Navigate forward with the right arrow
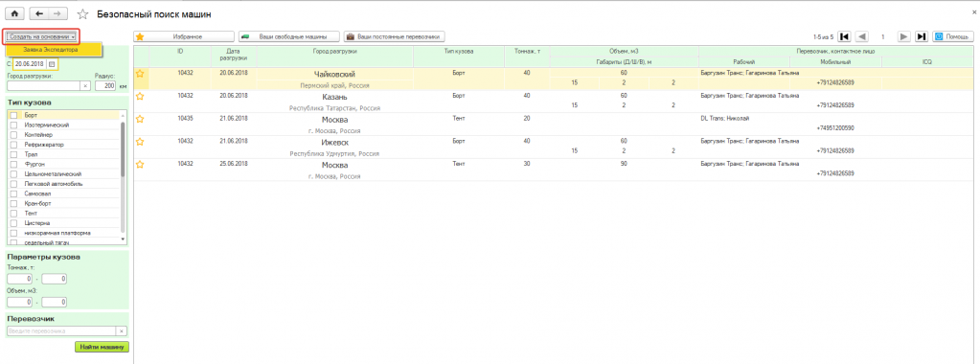Image resolution: width=980 pixels, height=364 pixels. [x=57, y=13]
